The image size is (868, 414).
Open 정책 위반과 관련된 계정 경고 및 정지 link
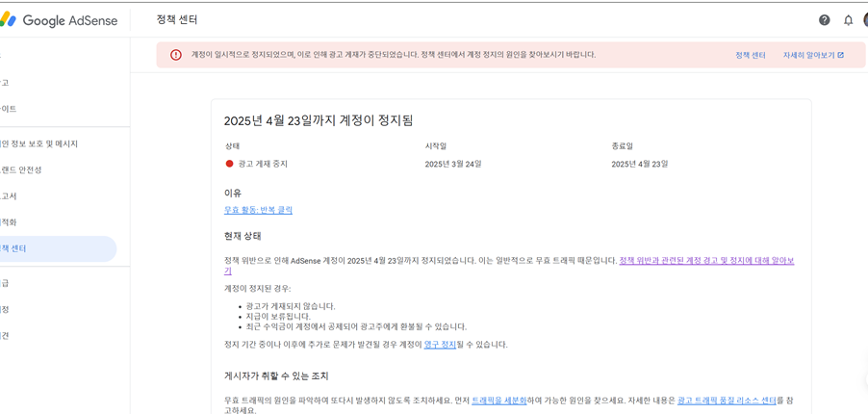coord(706,261)
